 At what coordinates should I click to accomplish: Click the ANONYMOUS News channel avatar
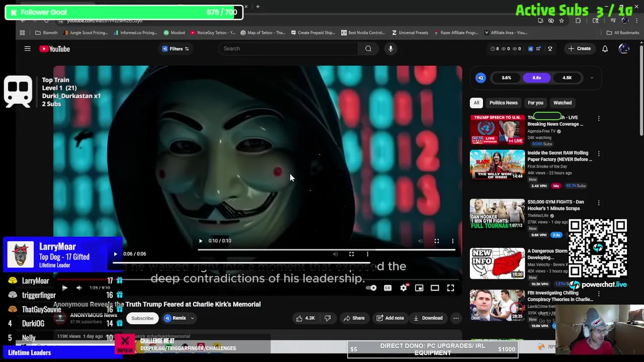coord(60,318)
